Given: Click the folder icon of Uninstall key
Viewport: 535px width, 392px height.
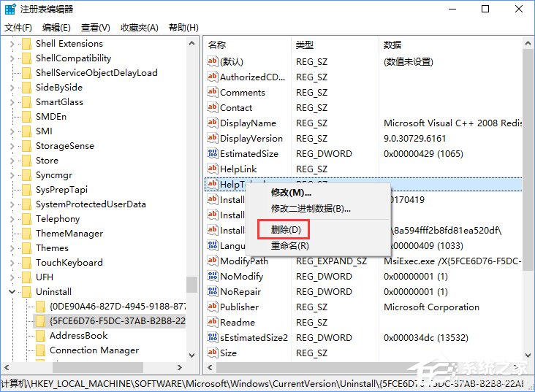Looking at the screenshot, I should pyautogui.click(x=26, y=292).
